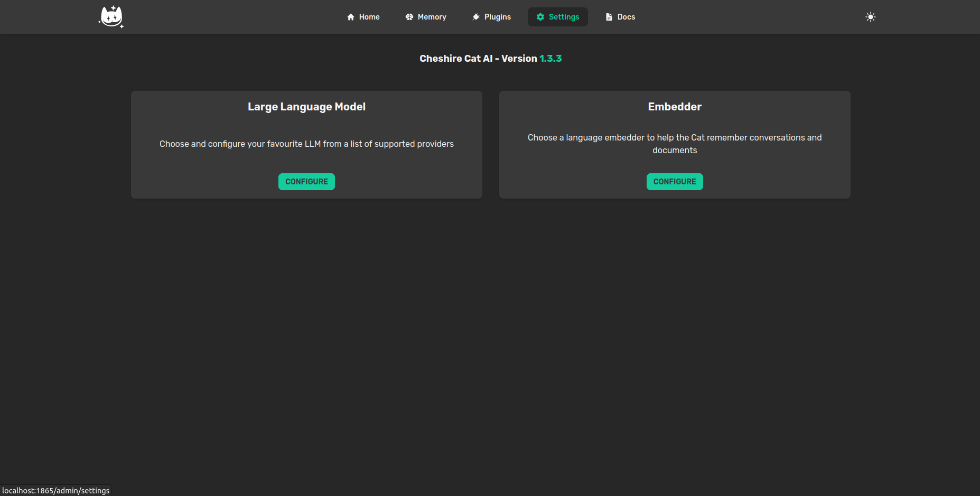Open the Memory page
Screen dimensions: 980x496
pyautogui.click(x=431, y=16)
